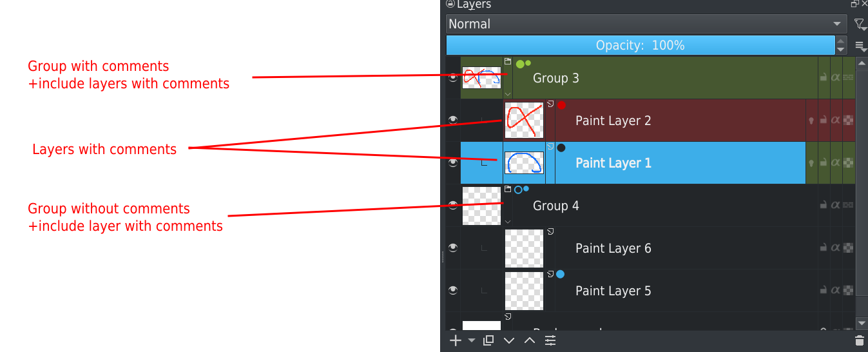
Task: Collapse the Group 3 layer tree
Action: 508,93
